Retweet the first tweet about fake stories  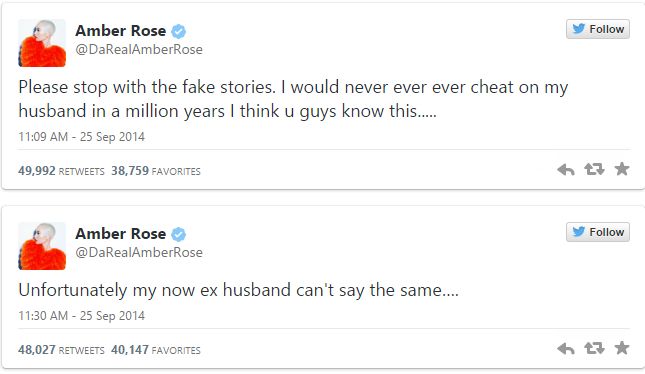594,169
